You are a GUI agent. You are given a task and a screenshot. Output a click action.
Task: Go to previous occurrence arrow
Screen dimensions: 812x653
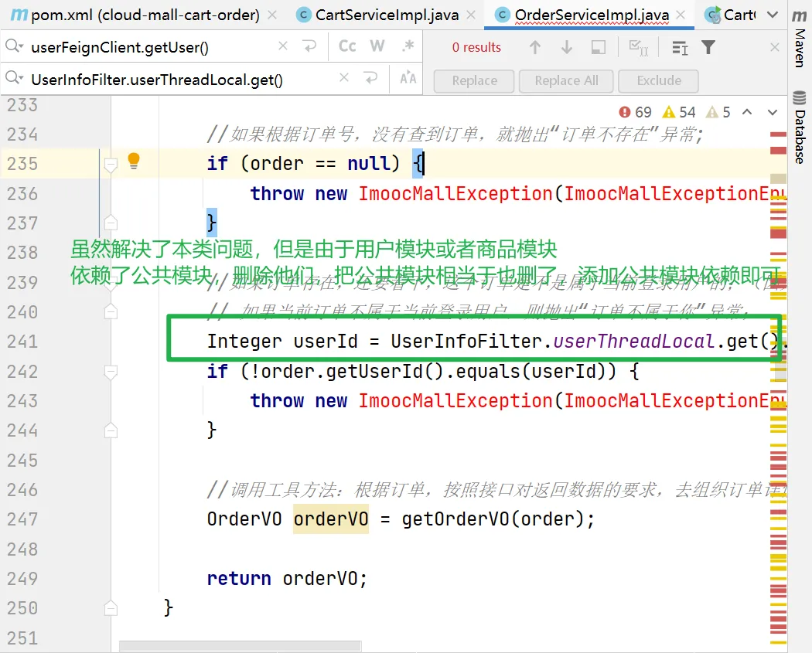[x=535, y=48]
